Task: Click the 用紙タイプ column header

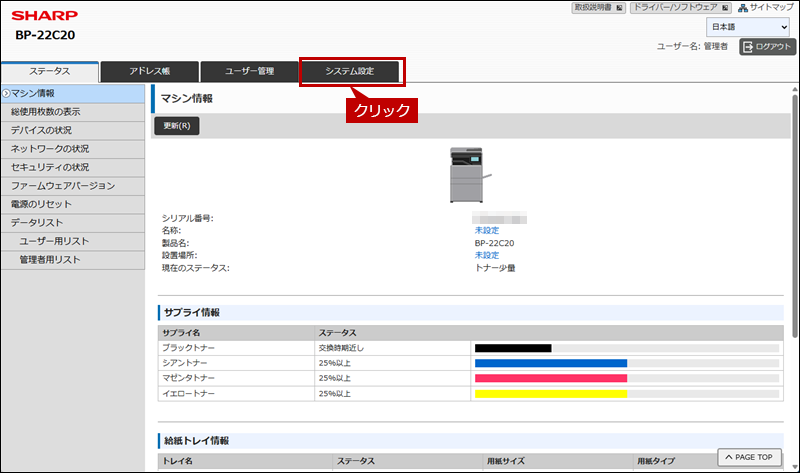Action: coord(656,461)
